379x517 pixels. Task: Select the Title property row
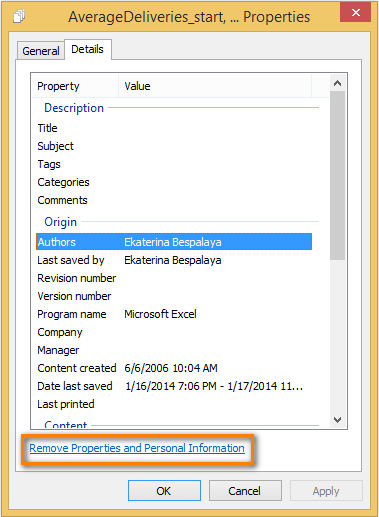click(x=174, y=128)
